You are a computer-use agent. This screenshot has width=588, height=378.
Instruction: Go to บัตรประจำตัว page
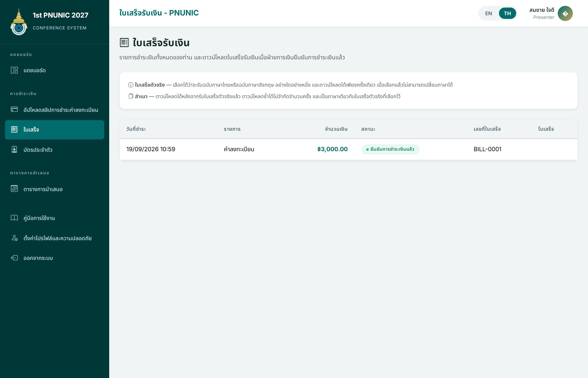click(x=55, y=150)
